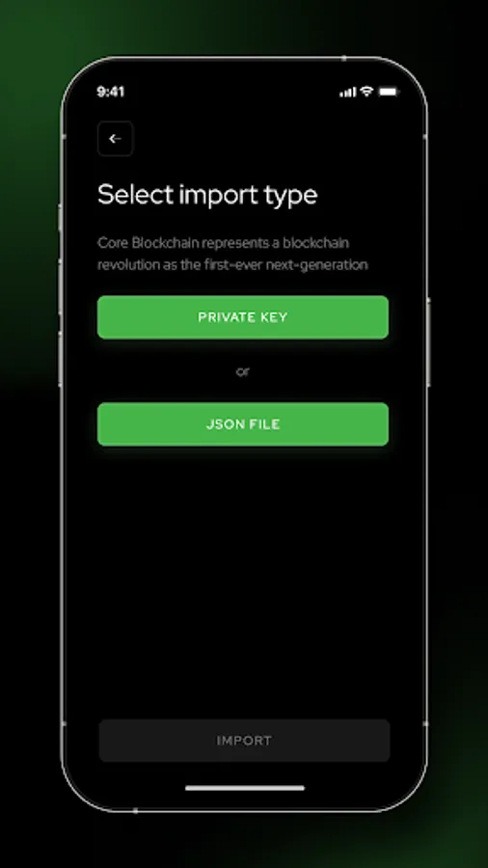Tap the back arrow icon

point(115,138)
